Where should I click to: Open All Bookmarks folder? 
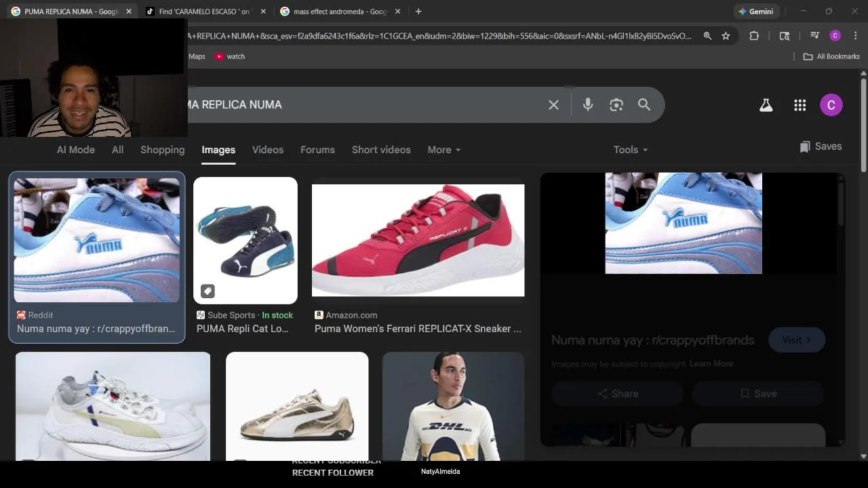click(x=831, y=56)
